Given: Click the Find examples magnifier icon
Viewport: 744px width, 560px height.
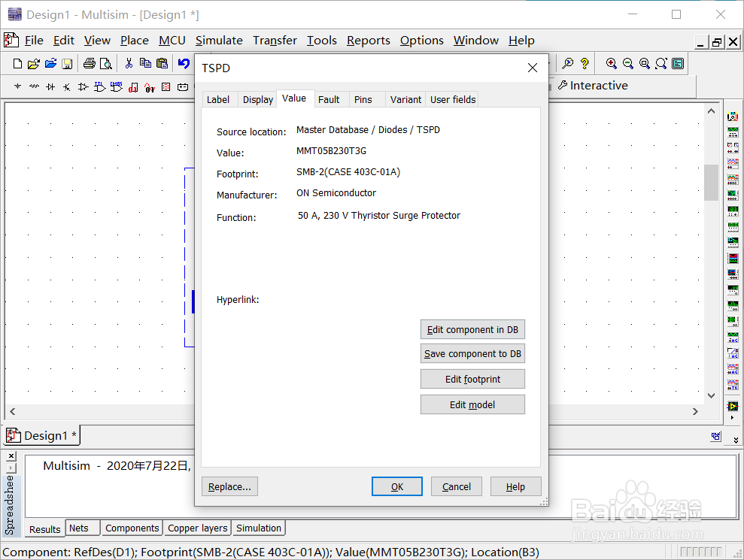Looking at the screenshot, I should [567, 63].
